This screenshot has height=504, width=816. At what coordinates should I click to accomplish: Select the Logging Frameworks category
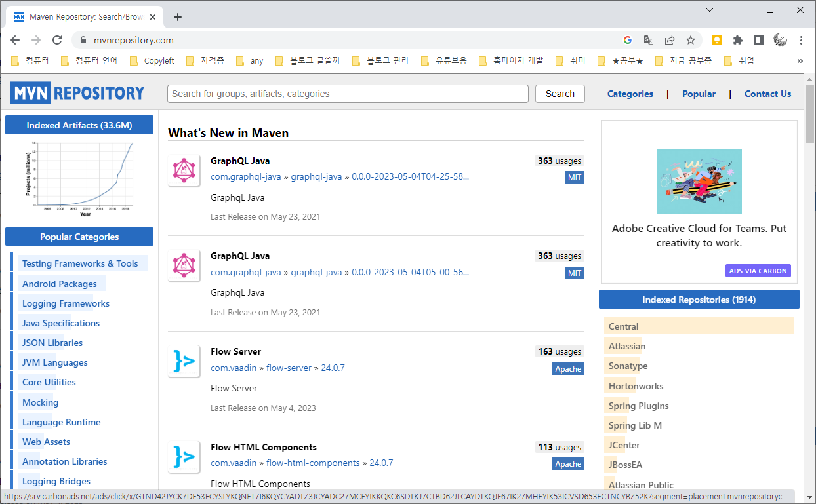click(x=66, y=303)
